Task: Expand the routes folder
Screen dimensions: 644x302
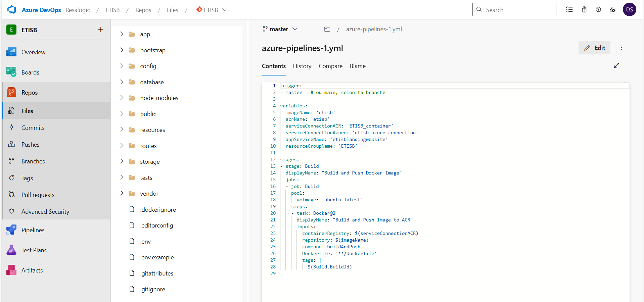Action: (x=122, y=146)
